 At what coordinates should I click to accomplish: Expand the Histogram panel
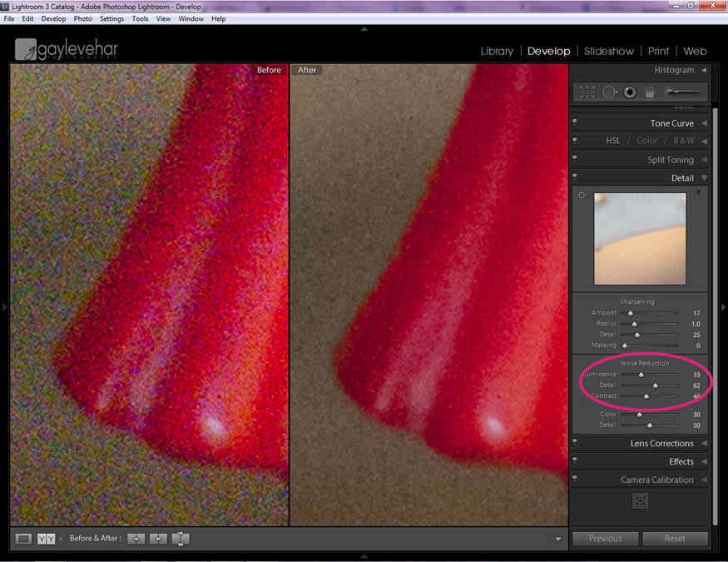coord(704,70)
